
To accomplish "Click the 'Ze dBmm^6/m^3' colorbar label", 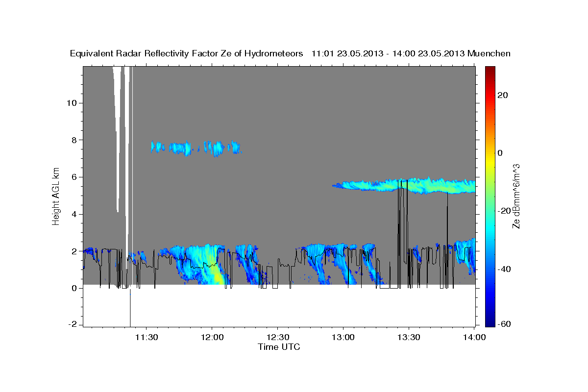I will [516, 196].
